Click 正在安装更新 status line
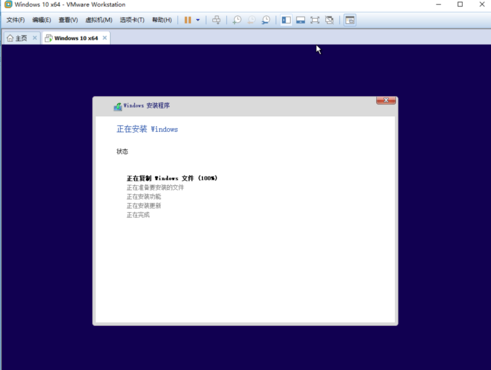 [x=144, y=206]
